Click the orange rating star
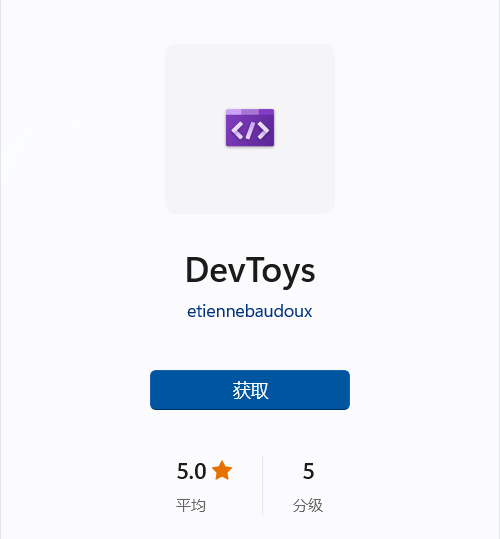The width and height of the screenshot is (500, 539). [222, 470]
